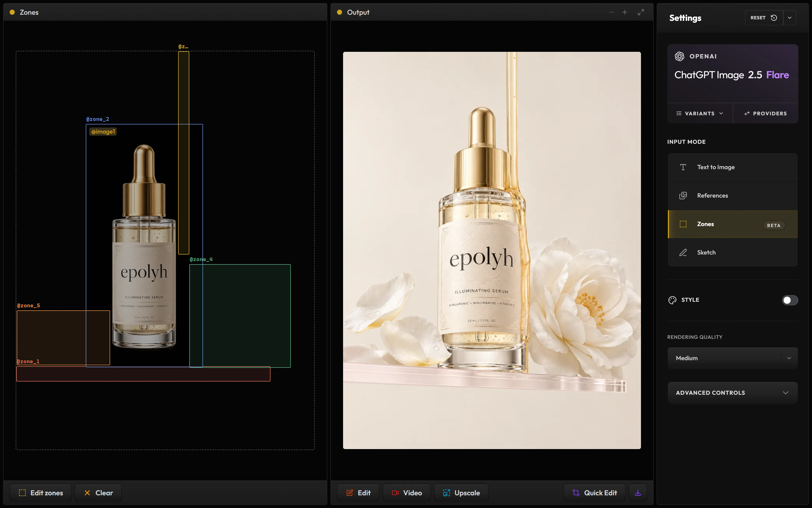Click the Edit button under Output
812x508 pixels.
(x=358, y=493)
